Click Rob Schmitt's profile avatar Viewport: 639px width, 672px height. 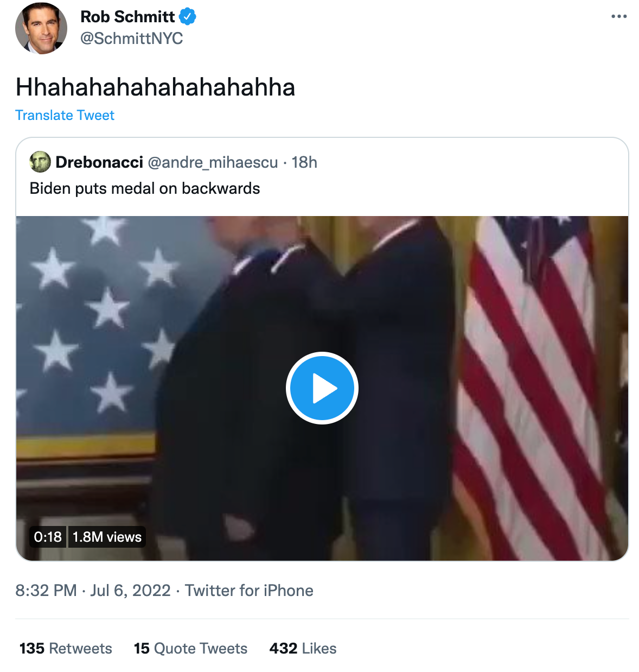[x=41, y=28]
